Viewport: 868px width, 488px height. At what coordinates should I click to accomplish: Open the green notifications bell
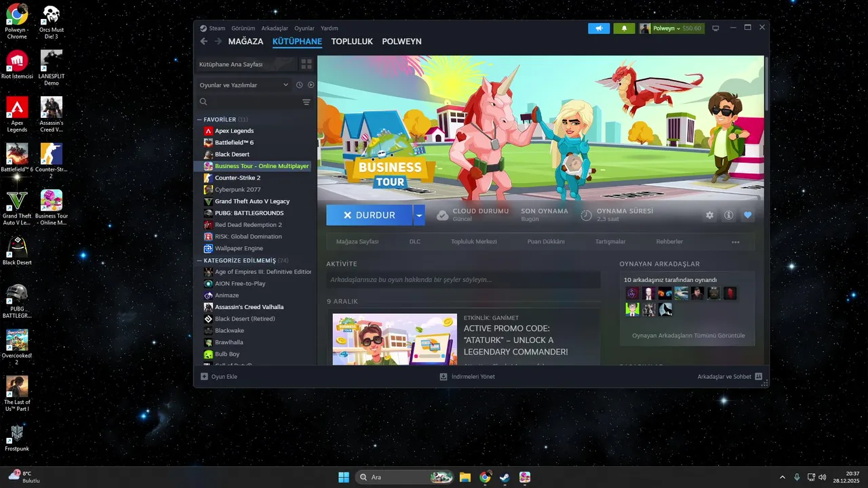(x=624, y=28)
